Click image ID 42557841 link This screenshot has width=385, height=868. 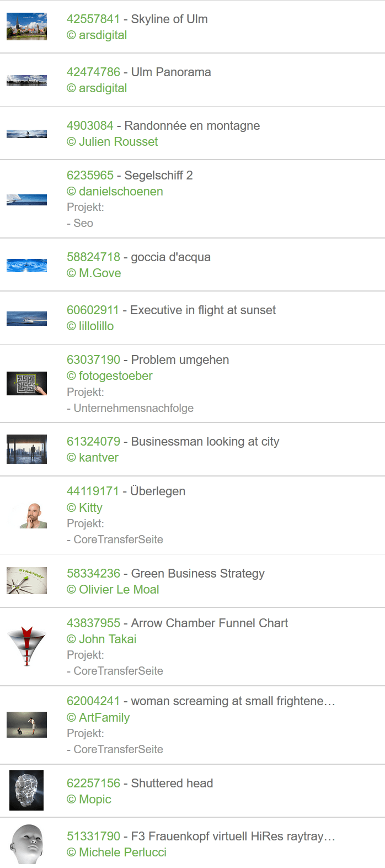(x=93, y=19)
